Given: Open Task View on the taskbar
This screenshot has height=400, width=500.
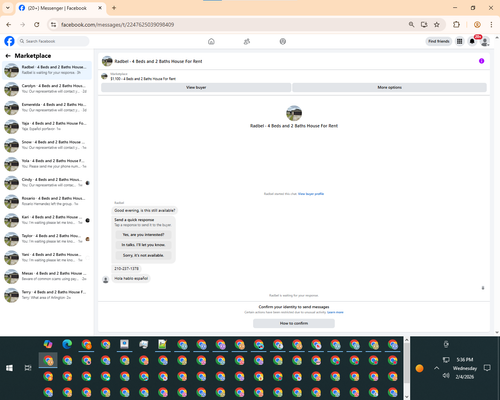Looking at the screenshot, I should tap(28, 368).
